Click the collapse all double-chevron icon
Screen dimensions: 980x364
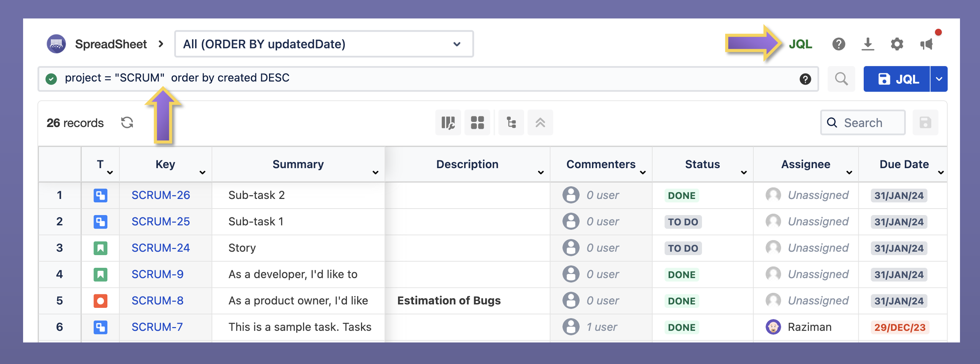(x=540, y=123)
